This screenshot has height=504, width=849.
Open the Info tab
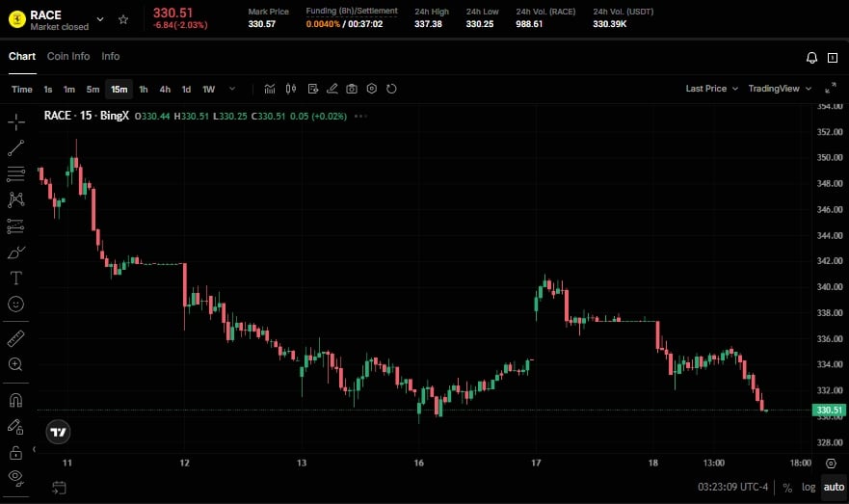(x=111, y=56)
